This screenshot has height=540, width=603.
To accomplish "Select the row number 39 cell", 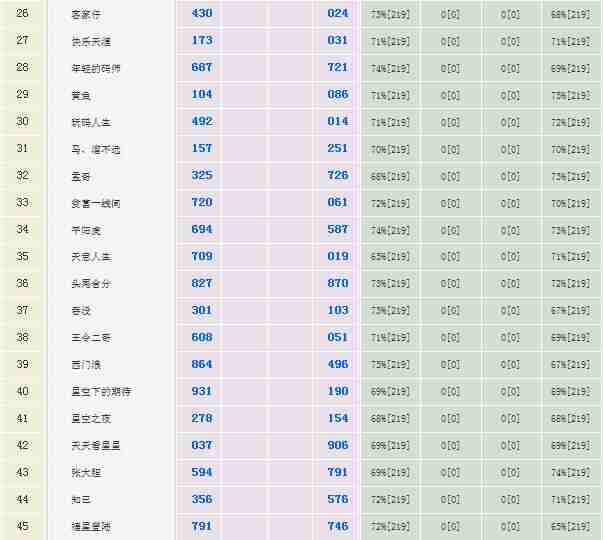I will [23, 365].
